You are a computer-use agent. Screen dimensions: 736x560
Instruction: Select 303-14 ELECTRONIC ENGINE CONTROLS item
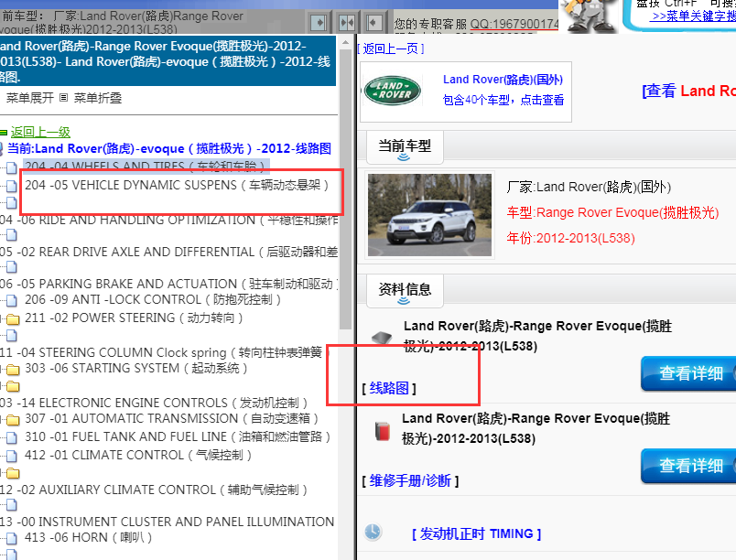(x=154, y=403)
